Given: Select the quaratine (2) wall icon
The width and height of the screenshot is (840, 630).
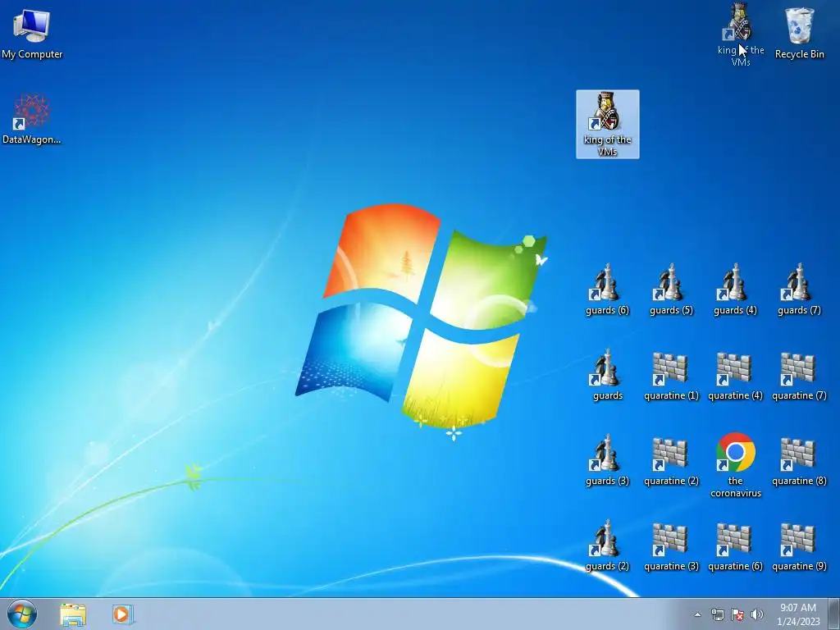Looking at the screenshot, I should coord(671,454).
